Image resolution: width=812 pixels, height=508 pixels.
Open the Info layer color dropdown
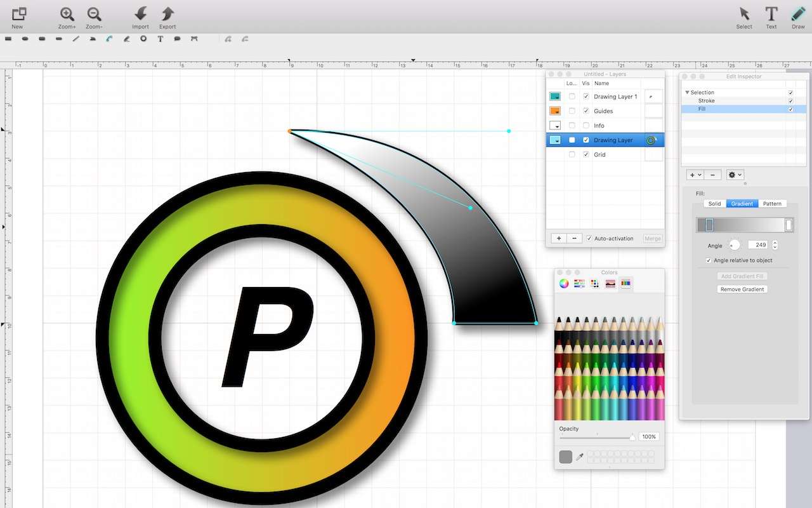[555, 126]
